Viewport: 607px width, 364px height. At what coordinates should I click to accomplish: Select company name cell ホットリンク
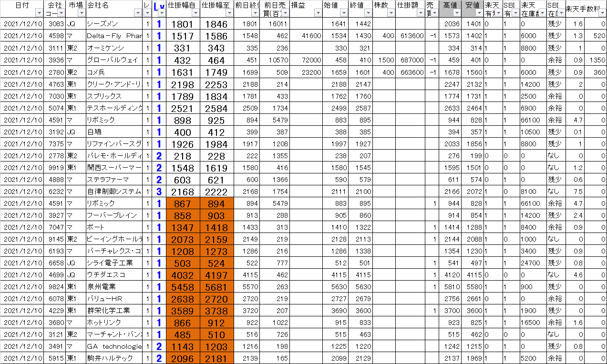114,322
